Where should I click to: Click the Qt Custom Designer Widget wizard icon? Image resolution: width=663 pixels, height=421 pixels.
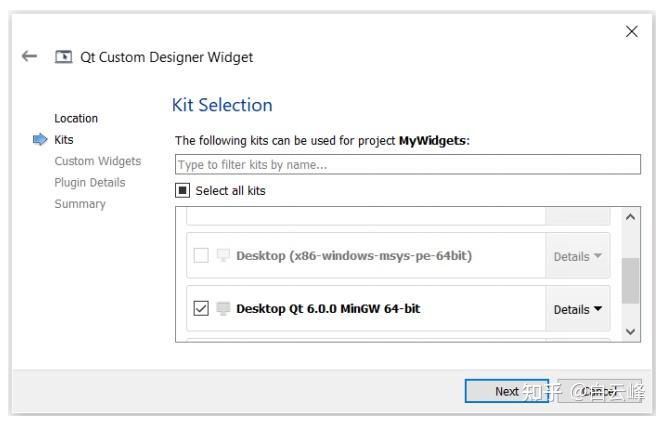pyautogui.click(x=63, y=57)
